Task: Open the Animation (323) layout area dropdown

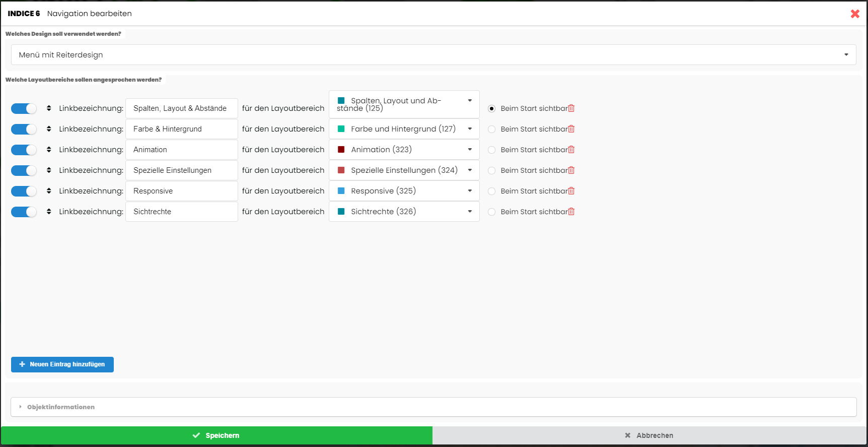Action: point(404,150)
